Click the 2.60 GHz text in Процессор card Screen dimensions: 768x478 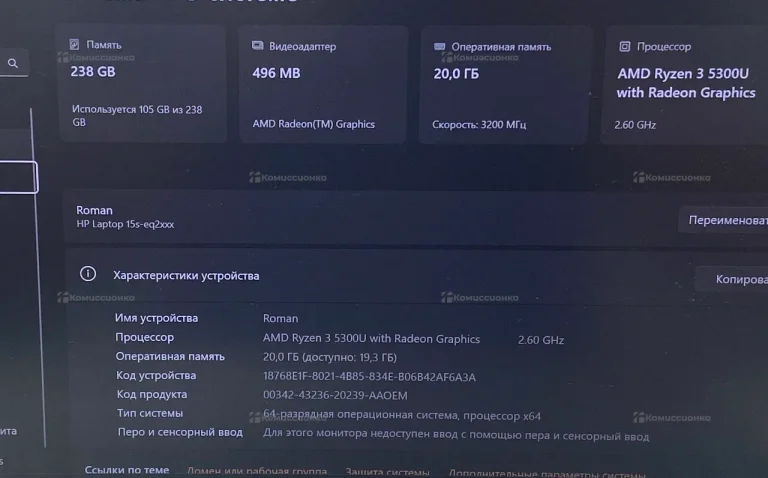(635, 125)
